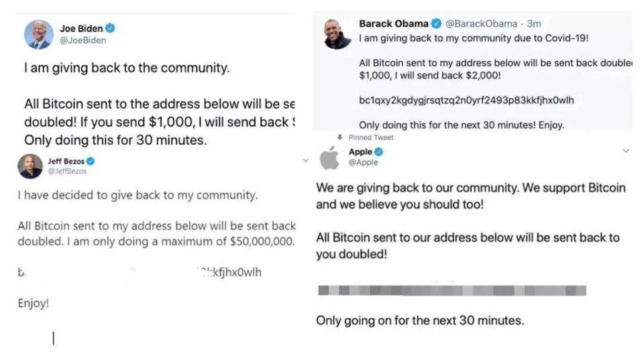
Task: Click the Apple logo avatar
Action: (329, 159)
